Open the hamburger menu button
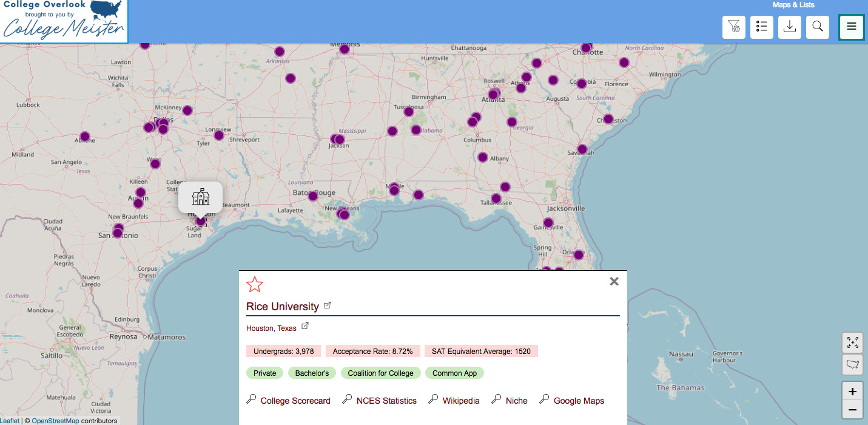Screen dimensions: 868x425 (852, 27)
